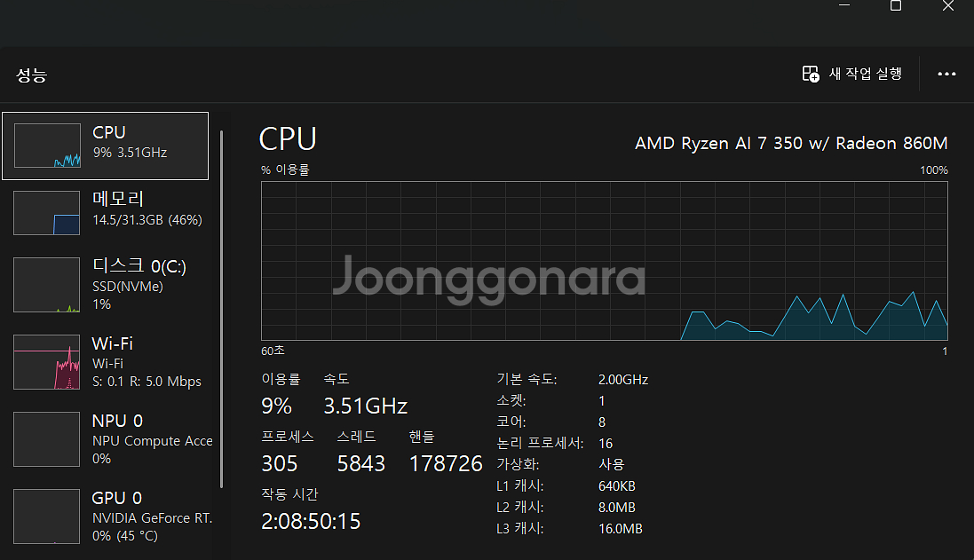Click the 성능 page heading
This screenshot has height=560, width=974.
[x=31, y=75]
